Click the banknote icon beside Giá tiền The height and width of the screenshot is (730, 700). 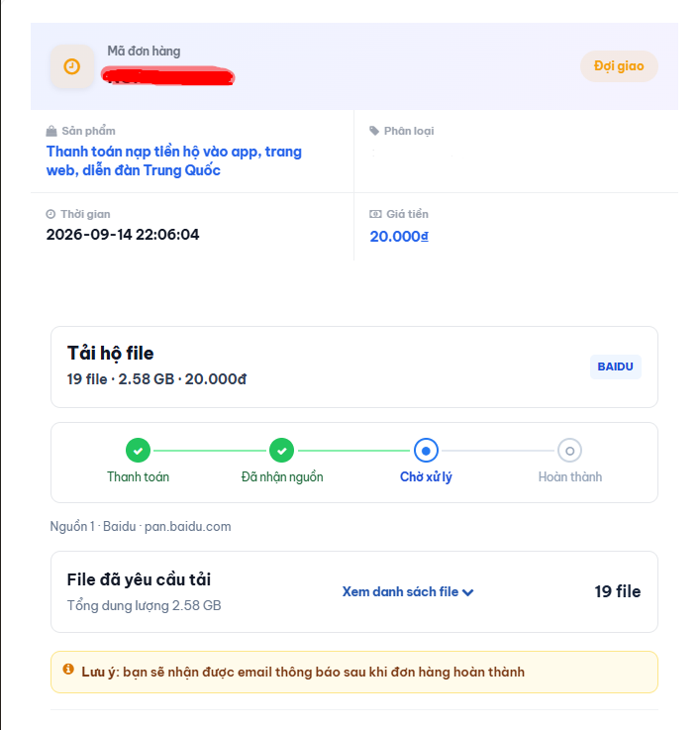coord(375,214)
